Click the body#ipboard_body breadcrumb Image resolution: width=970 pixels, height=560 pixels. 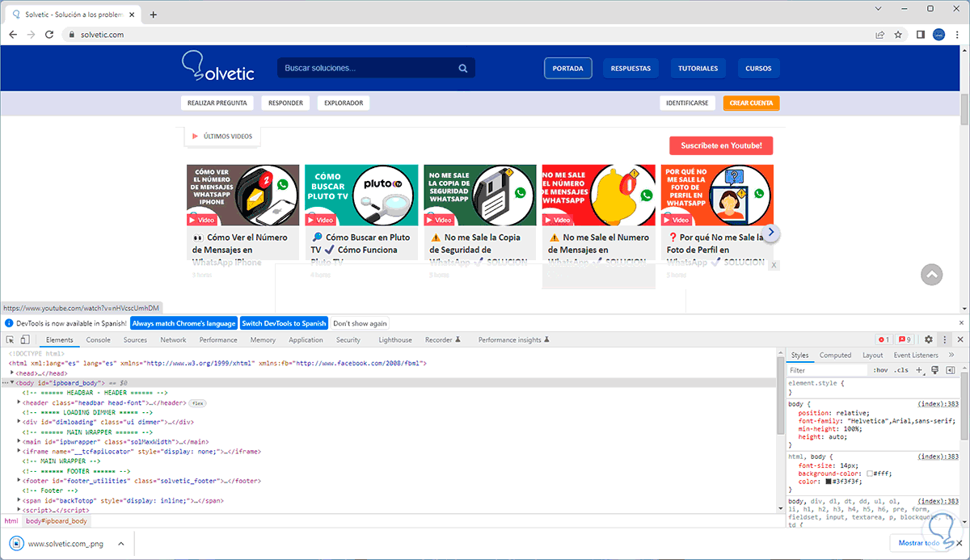(x=57, y=521)
